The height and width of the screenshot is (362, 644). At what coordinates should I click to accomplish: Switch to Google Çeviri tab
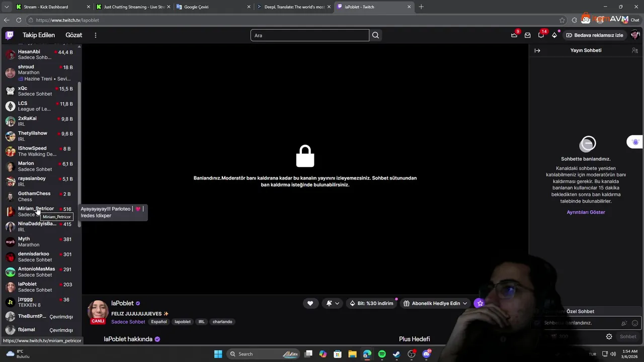214,7
